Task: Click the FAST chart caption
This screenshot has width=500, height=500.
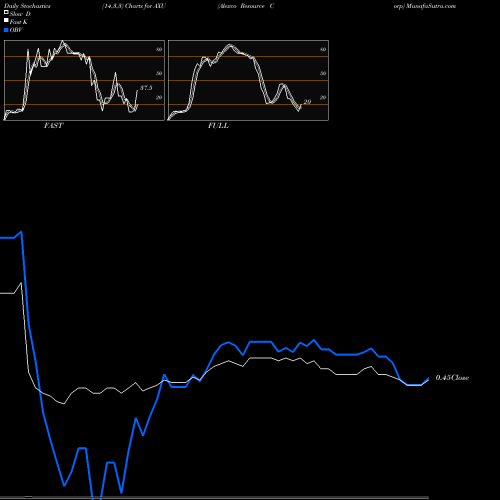Action: tap(53, 125)
